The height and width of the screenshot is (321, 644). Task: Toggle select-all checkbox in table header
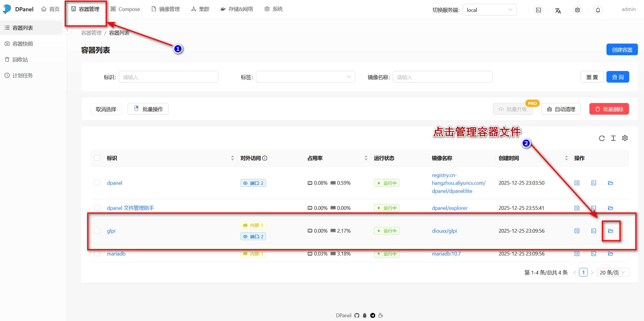[97, 158]
